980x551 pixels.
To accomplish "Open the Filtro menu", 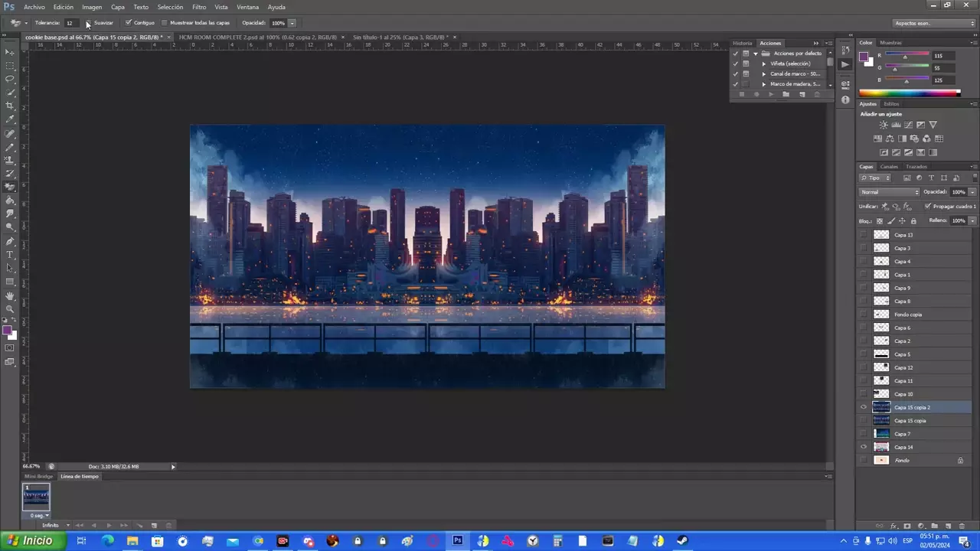I will 199,7.
